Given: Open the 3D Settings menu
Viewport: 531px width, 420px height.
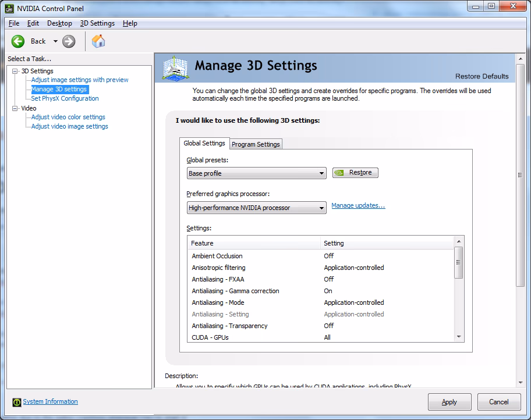Looking at the screenshot, I should click(97, 23).
